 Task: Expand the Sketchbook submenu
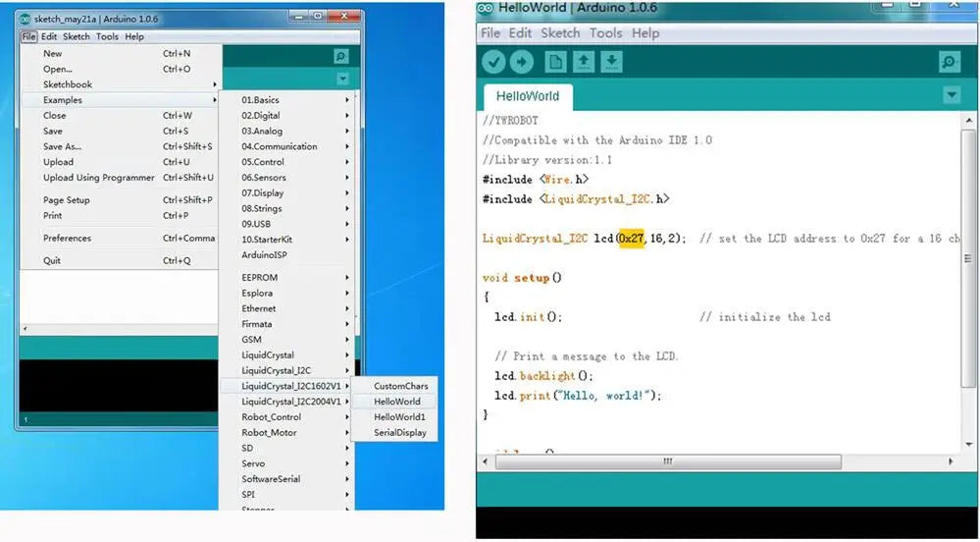tap(120, 84)
